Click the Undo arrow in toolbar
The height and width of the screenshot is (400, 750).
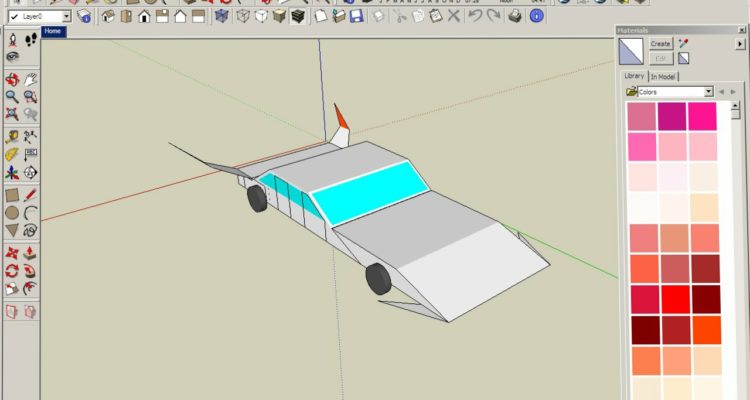coord(475,17)
